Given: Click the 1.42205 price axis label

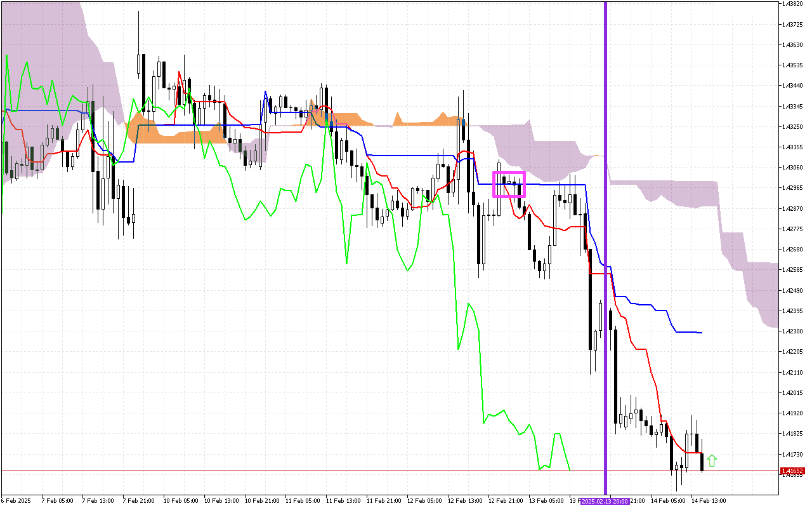Looking at the screenshot, I should [793, 351].
